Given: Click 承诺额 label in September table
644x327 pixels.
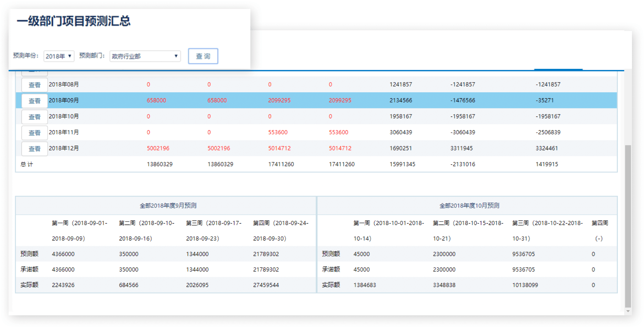Looking at the screenshot, I should click(x=29, y=269).
